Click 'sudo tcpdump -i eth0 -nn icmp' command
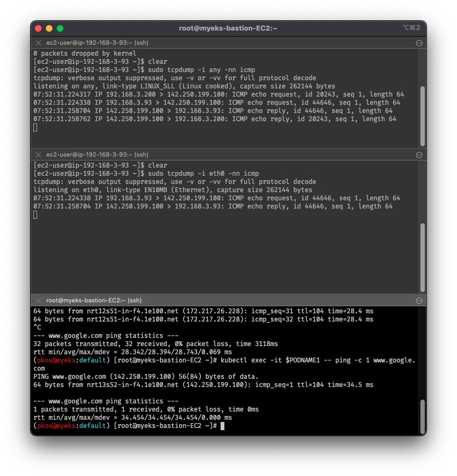 click(x=203, y=174)
